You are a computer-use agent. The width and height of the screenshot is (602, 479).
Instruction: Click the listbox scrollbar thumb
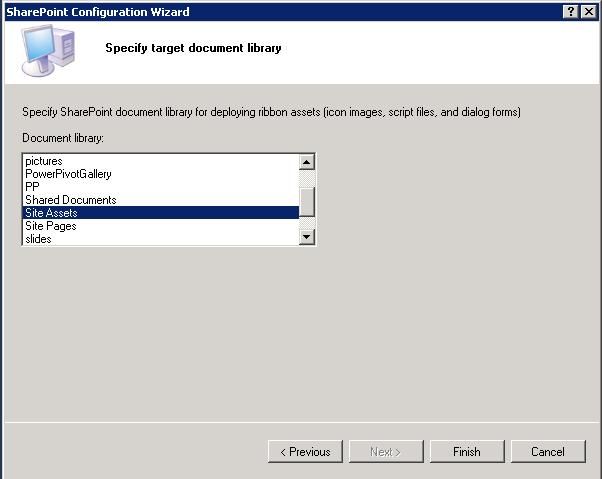point(306,202)
